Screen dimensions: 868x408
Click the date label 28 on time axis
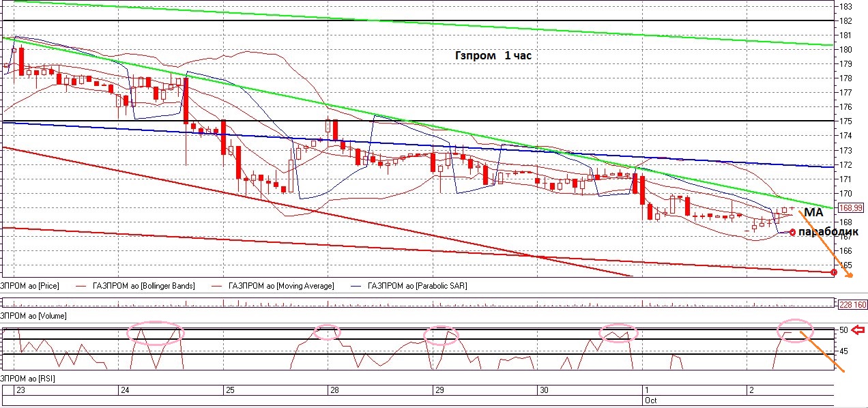coord(334,390)
